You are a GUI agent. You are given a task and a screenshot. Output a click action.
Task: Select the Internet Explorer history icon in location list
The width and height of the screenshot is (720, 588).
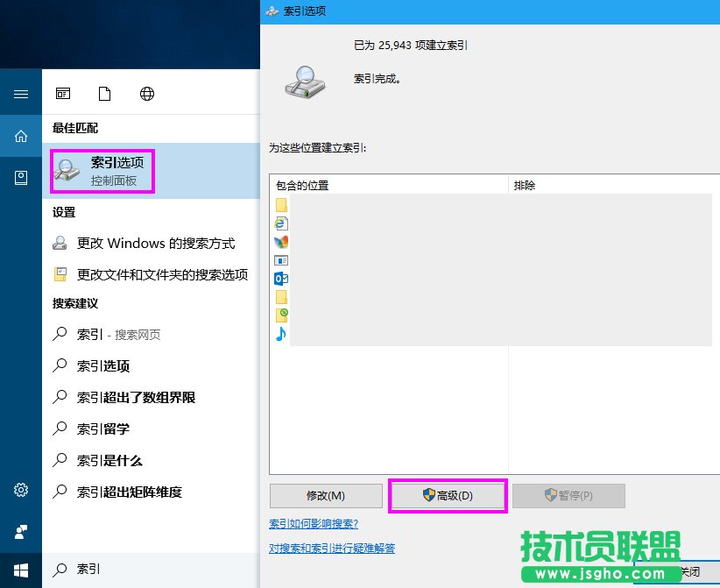(x=280, y=223)
